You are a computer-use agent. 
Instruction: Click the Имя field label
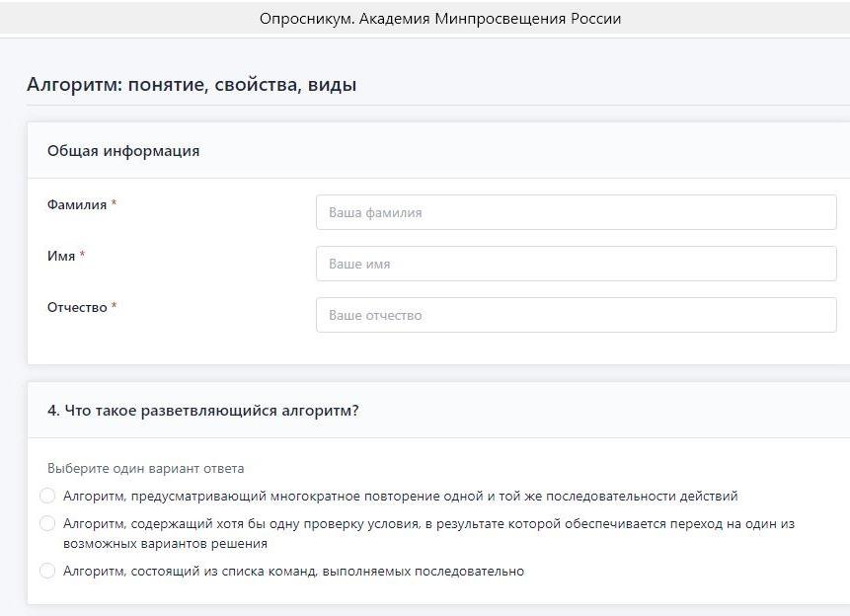(x=61, y=256)
